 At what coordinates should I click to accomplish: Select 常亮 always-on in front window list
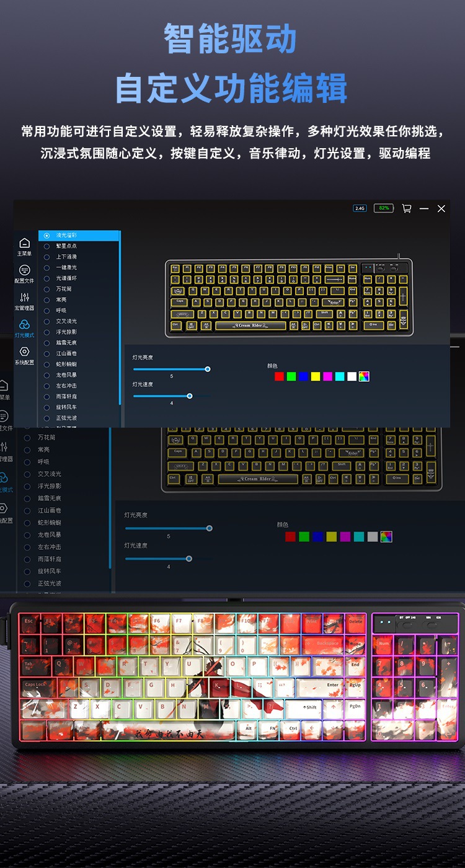pos(61,299)
